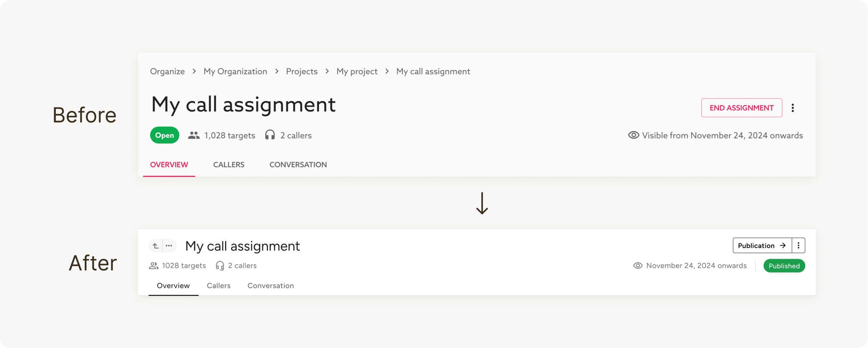Open Organize breadcrumb in Before header
Viewport: 868px width, 348px height.
pyautogui.click(x=167, y=72)
